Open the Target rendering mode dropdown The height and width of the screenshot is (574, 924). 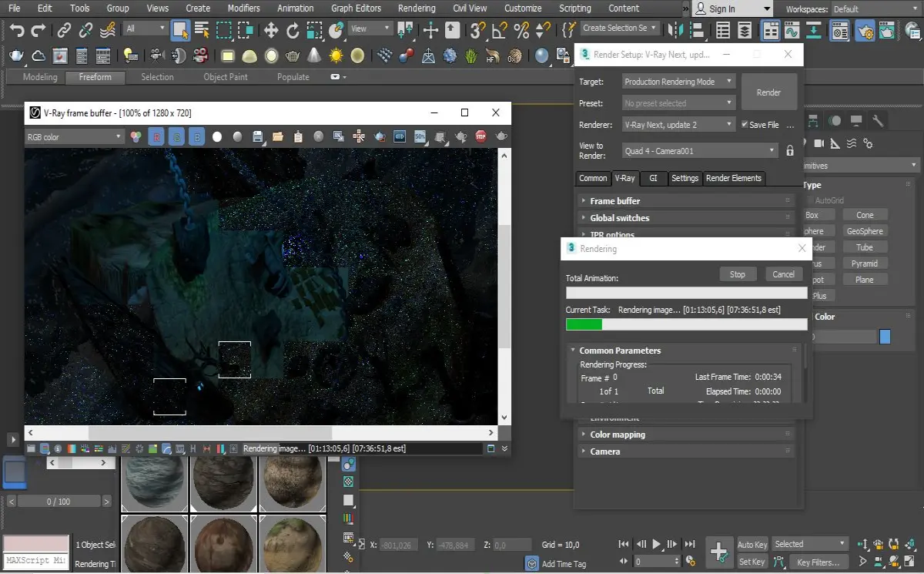(x=678, y=82)
